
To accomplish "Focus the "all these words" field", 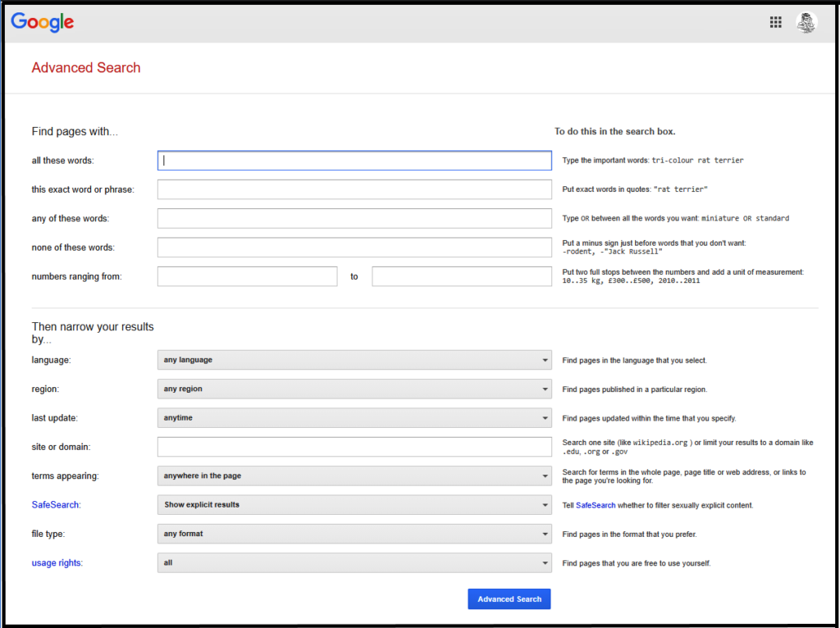I will (354, 161).
